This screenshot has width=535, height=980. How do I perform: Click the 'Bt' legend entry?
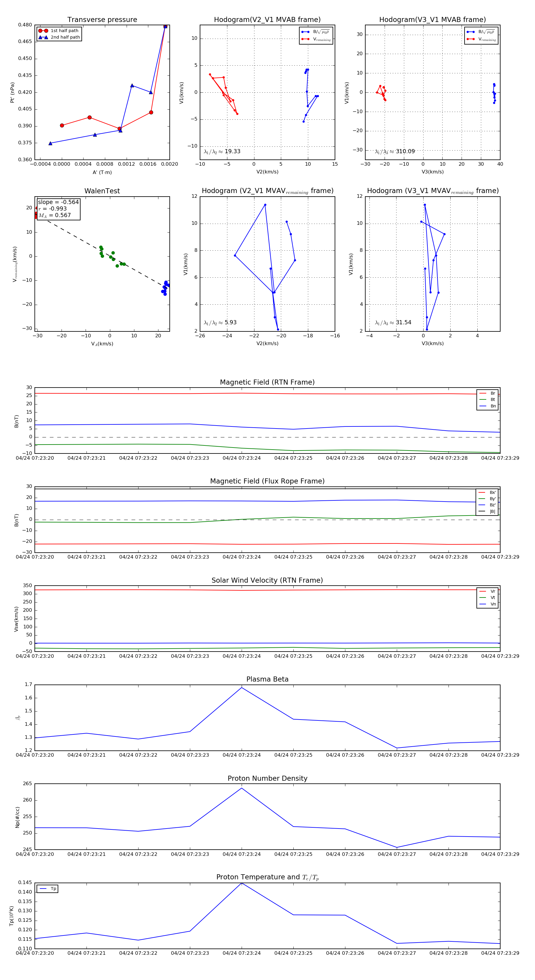point(487,400)
